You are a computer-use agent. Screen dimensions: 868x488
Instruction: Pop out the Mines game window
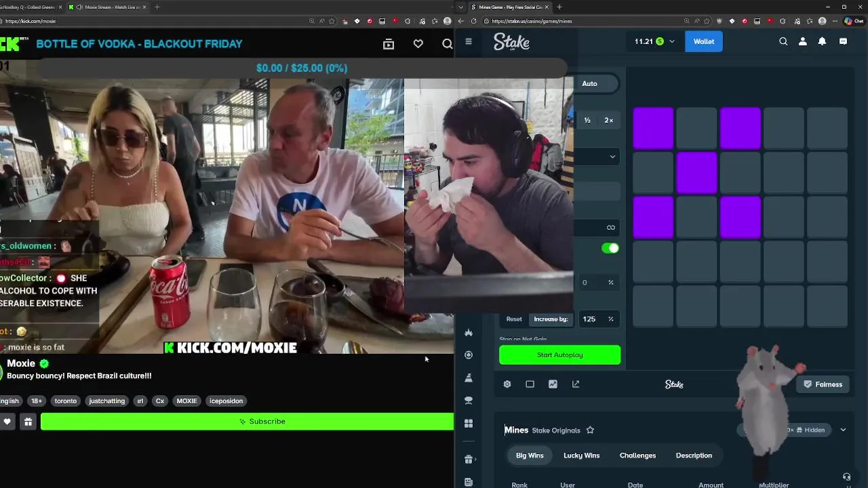click(576, 384)
